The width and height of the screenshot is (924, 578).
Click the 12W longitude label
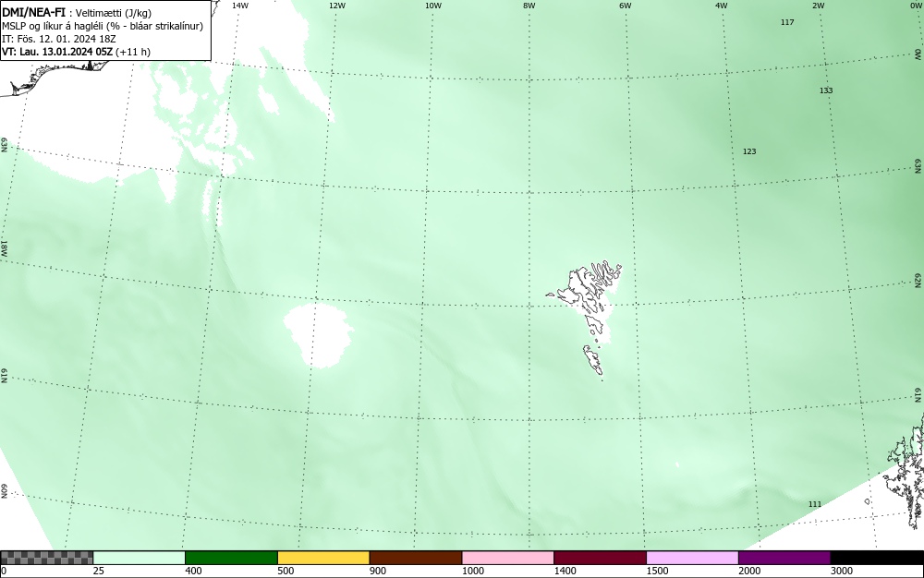tap(336, 6)
